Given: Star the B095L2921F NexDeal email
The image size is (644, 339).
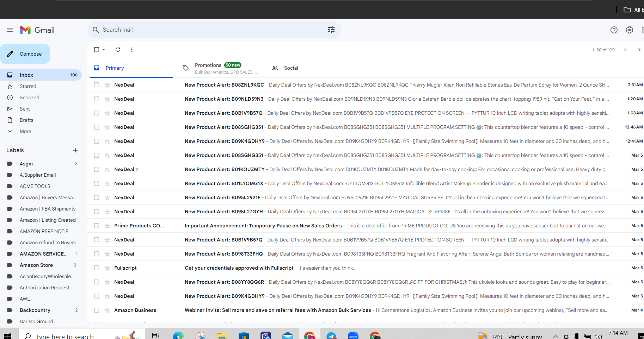Looking at the screenshot, I should click(107, 197).
